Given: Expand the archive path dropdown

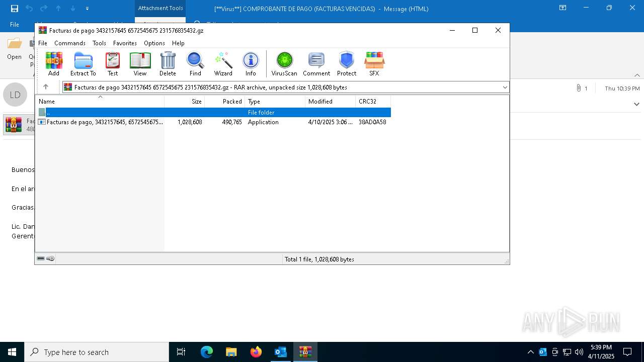Looking at the screenshot, I should [505, 87].
